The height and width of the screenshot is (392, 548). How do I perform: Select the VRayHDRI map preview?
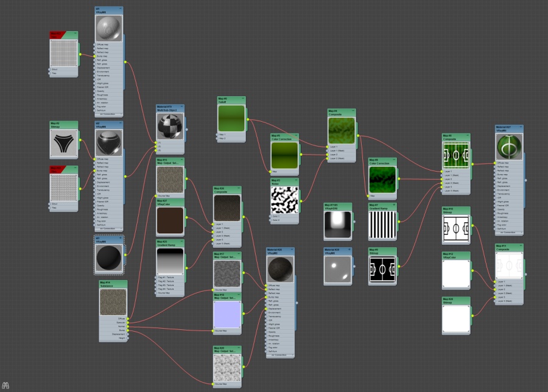[337, 225]
